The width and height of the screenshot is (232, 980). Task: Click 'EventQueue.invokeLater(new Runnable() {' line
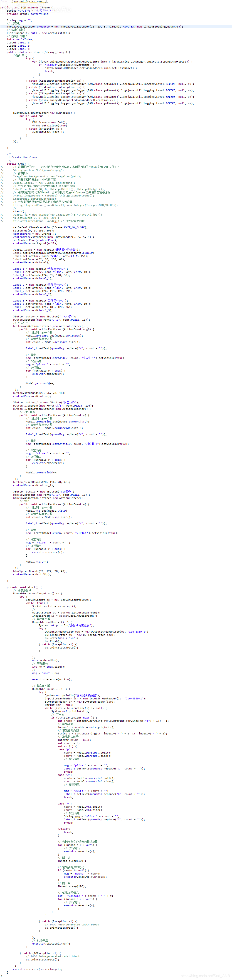click(x=44, y=113)
